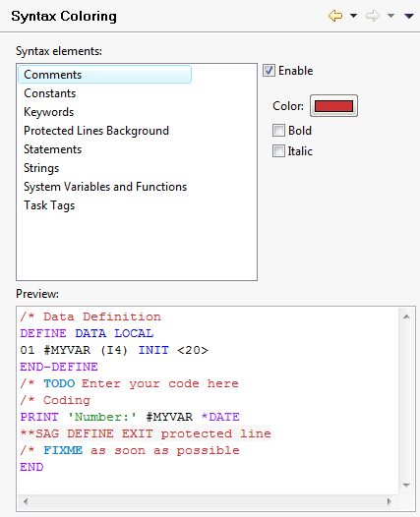420x517 pixels.
Task: Click the forward navigation arrow icon
Action: pyautogui.click(x=373, y=16)
